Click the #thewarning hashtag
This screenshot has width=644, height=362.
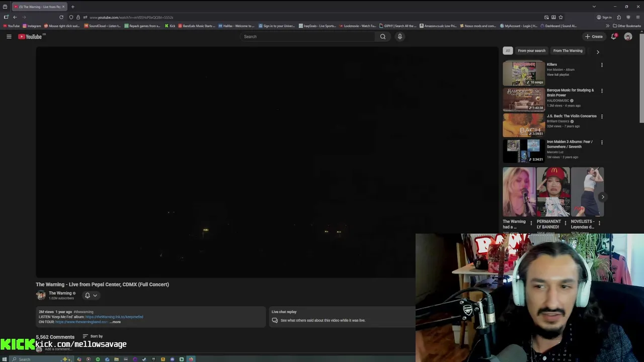(x=84, y=312)
